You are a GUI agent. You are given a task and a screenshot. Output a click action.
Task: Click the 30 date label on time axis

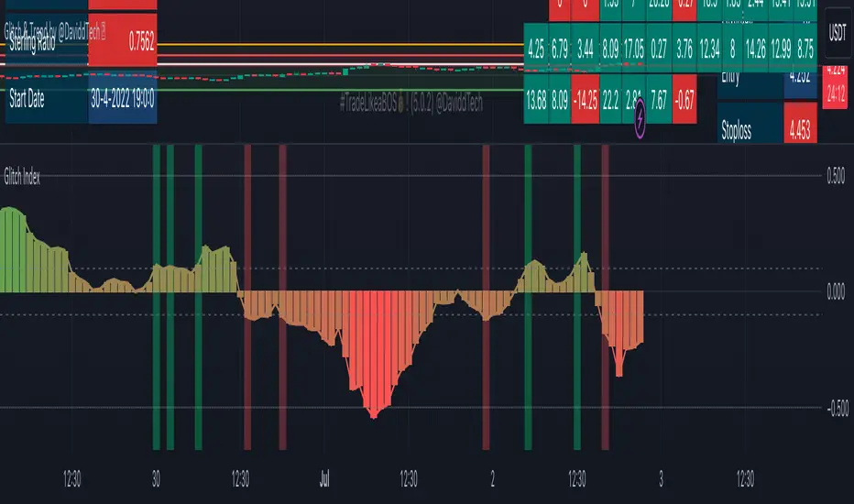coord(157,479)
